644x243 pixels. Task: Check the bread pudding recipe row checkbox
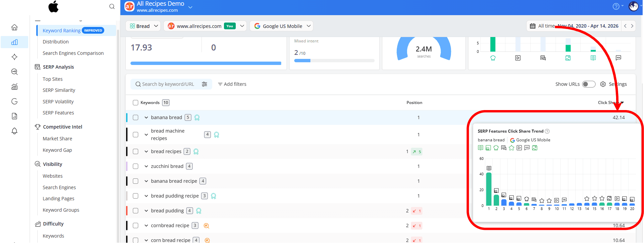(136, 196)
